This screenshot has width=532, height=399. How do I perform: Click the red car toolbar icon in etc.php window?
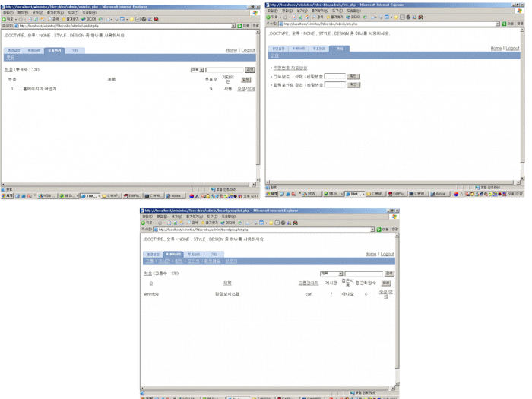(x=420, y=17)
